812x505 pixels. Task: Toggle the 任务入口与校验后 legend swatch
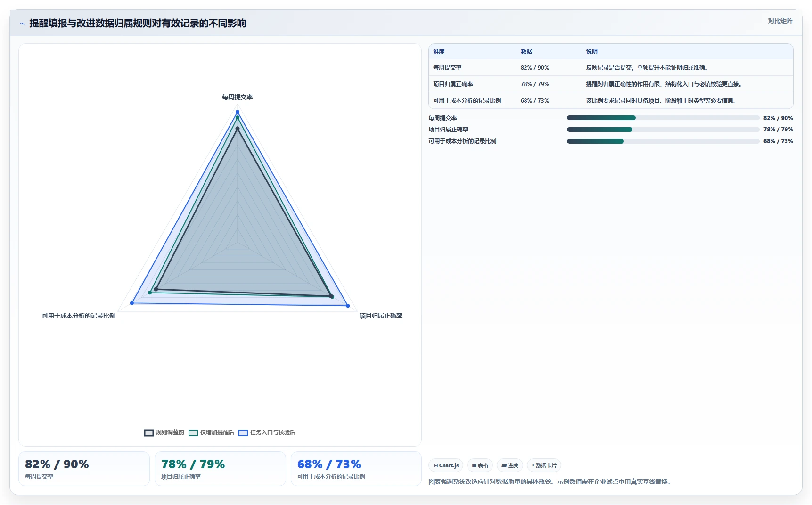(x=243, y=432)
